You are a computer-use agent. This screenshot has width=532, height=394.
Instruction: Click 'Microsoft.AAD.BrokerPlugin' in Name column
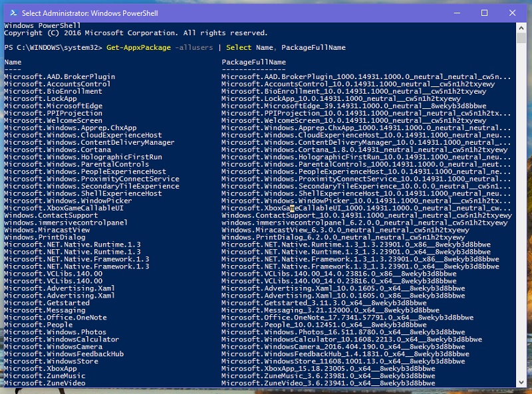coord(59,76)
